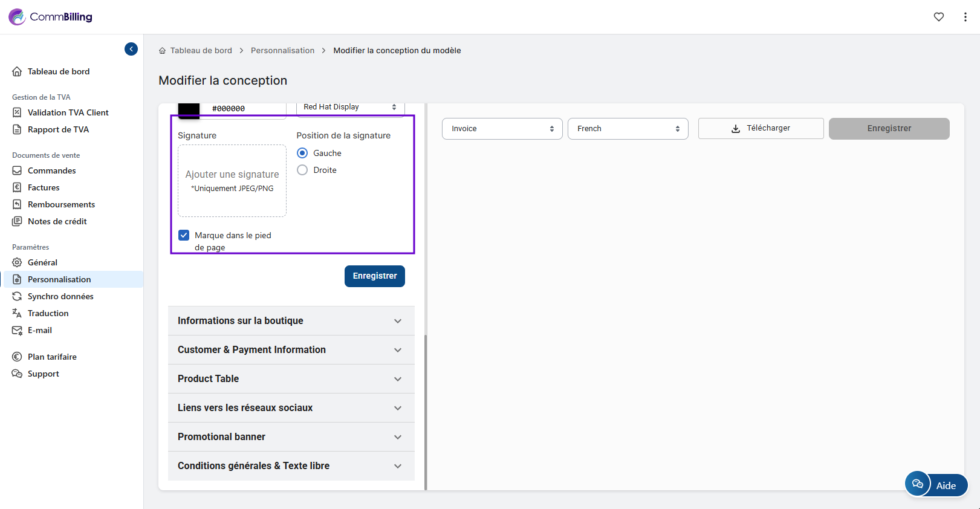Go to Validation TVA Client page
This screenshot has width=980, height=509.
68,112
